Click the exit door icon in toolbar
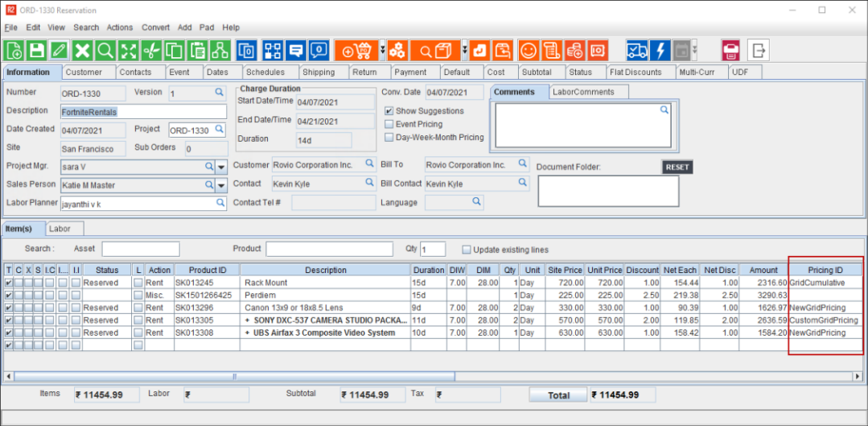Viewport: 868px width, 426px height. (759, 50)
